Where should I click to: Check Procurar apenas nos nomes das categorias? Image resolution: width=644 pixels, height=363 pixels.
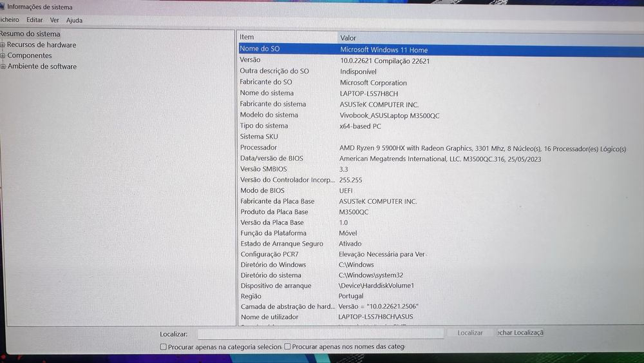(287, 346)
